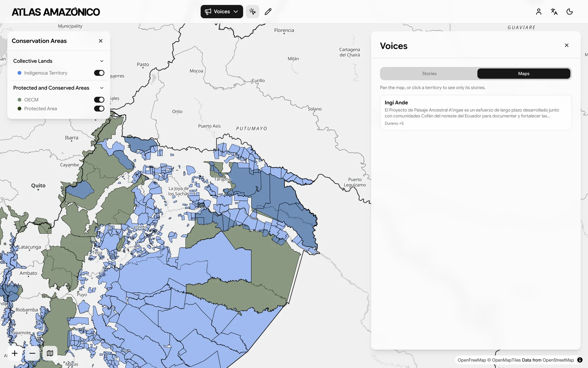
Task: Click the Puerto Asís map label
Action: (209, 126)
